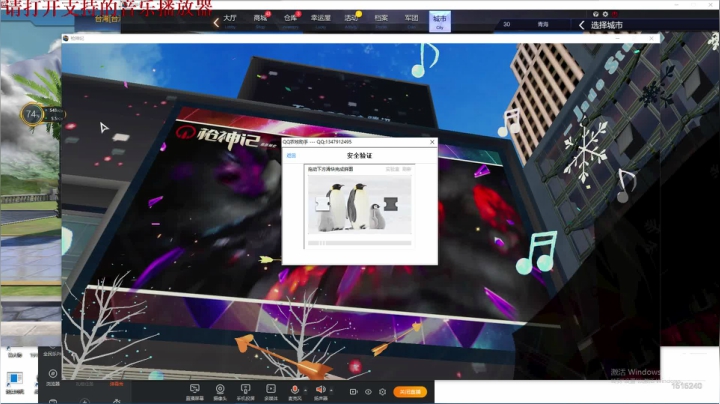Screen dimensions: 720x404
Task: Click the white puzzle piece on the penguin image
Action: point(322,203)
